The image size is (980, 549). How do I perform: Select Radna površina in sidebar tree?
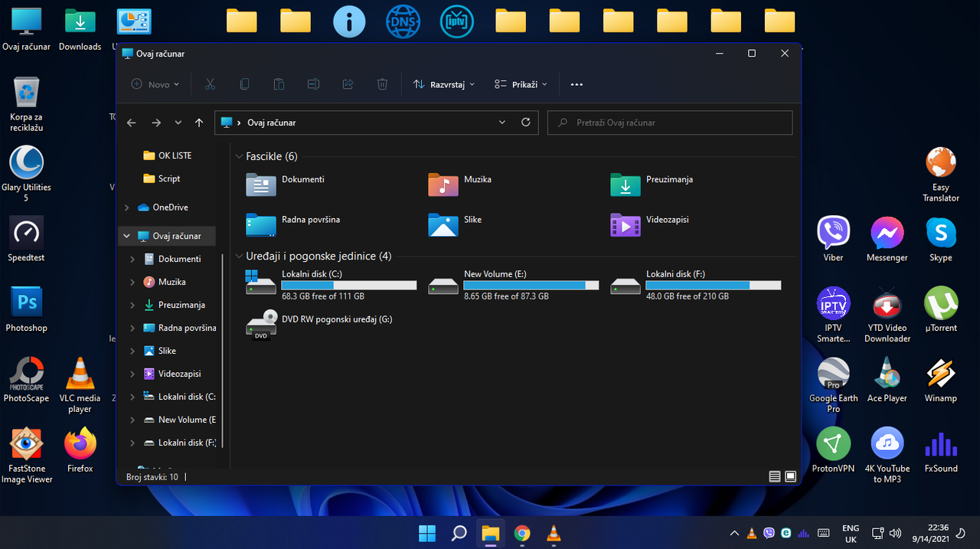pyautogui.click(x=180, y=328)
